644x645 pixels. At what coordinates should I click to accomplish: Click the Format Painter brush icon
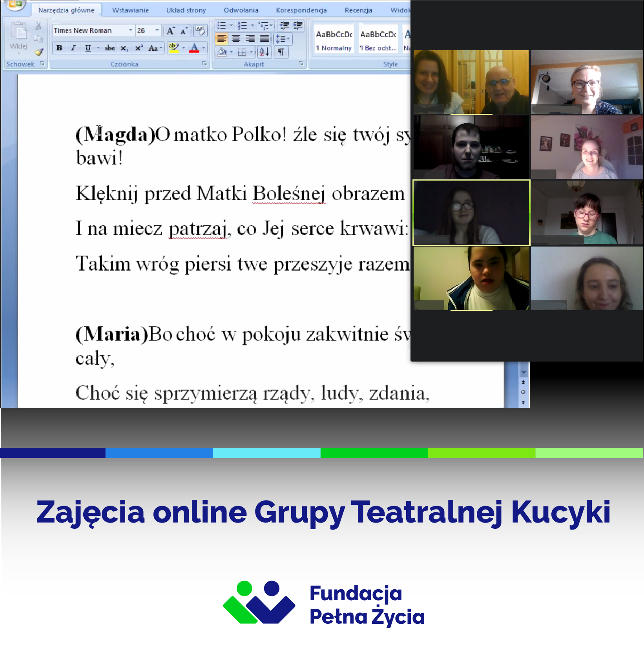tap(38, 52)
